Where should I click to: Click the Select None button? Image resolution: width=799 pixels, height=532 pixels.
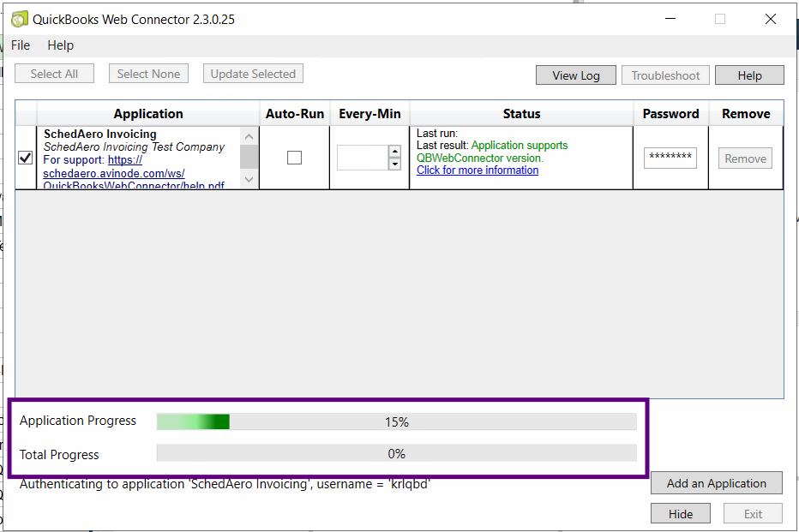tap(148, 74)
